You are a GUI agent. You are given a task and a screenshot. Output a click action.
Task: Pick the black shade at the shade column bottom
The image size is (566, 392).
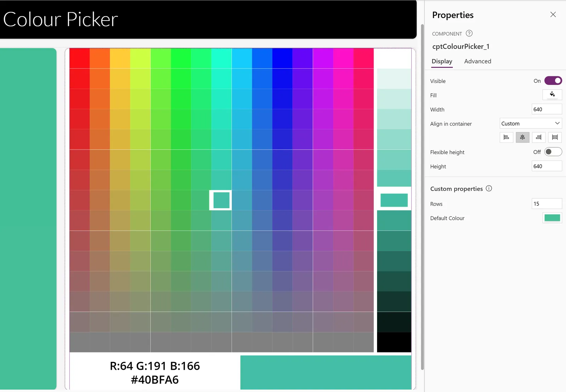point(394,342)
